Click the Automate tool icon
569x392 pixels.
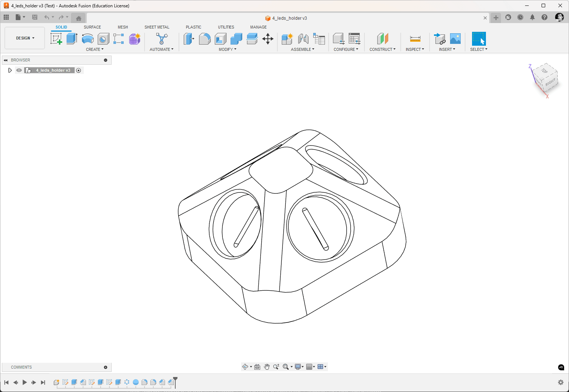(x=162, y=39)
